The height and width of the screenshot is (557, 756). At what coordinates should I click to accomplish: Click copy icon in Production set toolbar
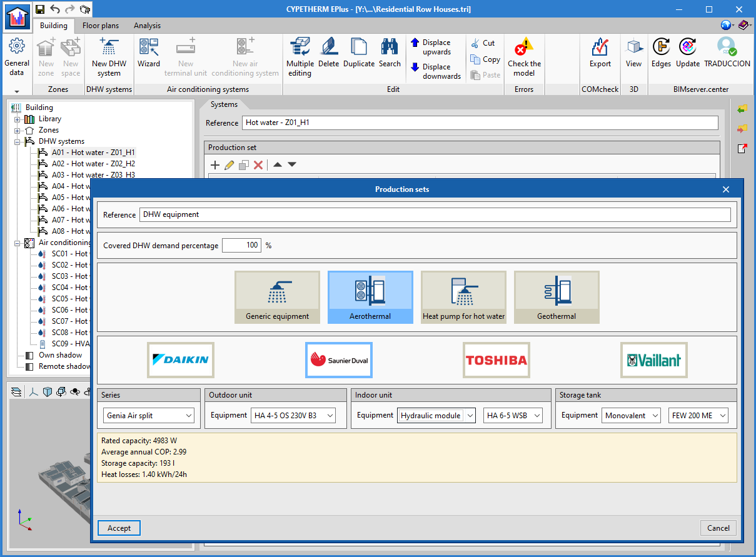point(244,165)
